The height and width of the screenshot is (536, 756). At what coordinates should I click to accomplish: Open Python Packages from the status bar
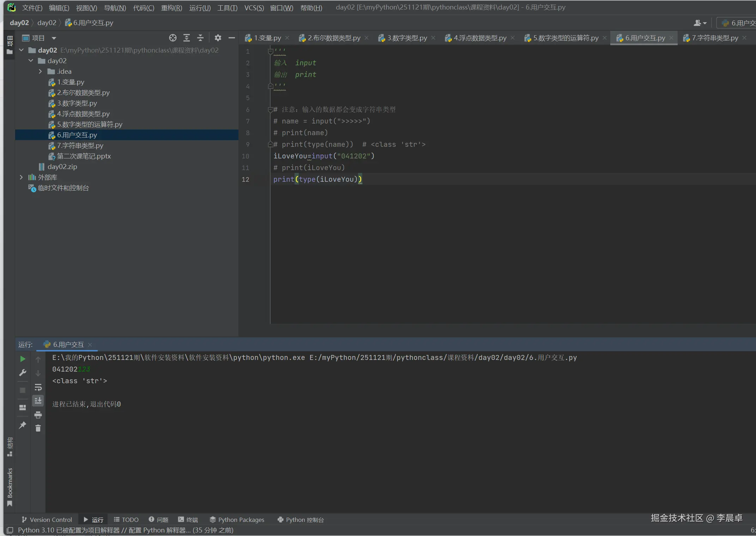[x=237, y=519]
